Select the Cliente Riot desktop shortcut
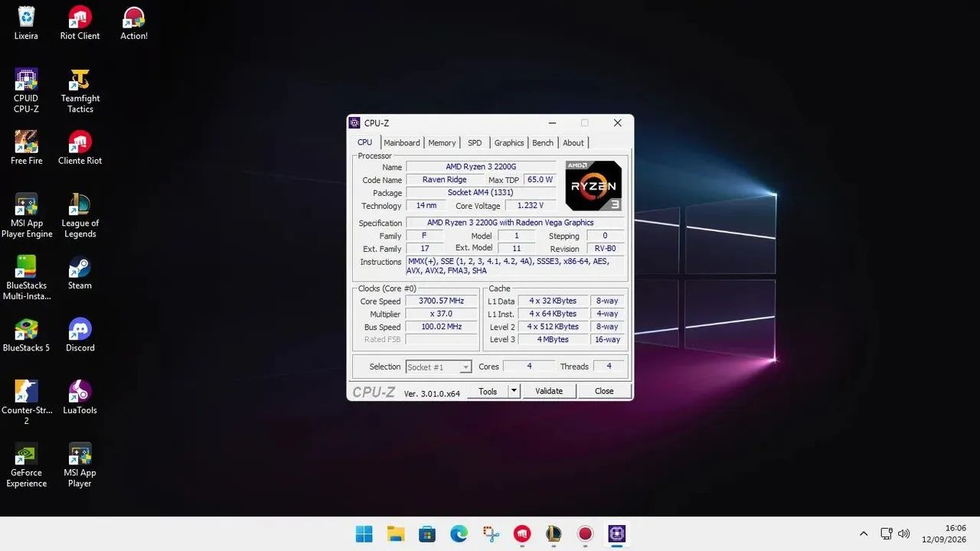The image size is (980, 551). [x=80, y=148]
